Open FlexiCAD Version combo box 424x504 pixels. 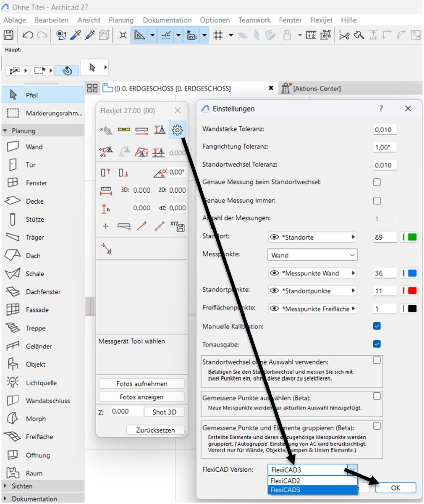[312, 470]
